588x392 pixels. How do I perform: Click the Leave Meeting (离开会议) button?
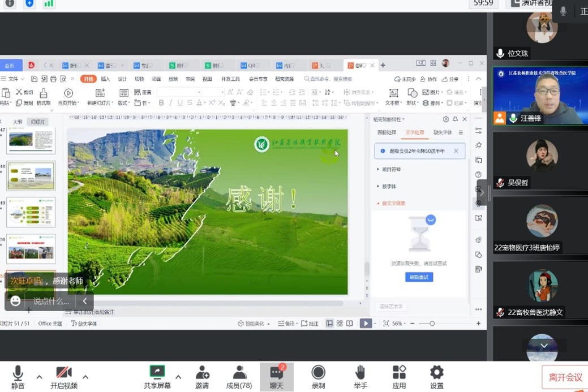[x=565, y=377]
